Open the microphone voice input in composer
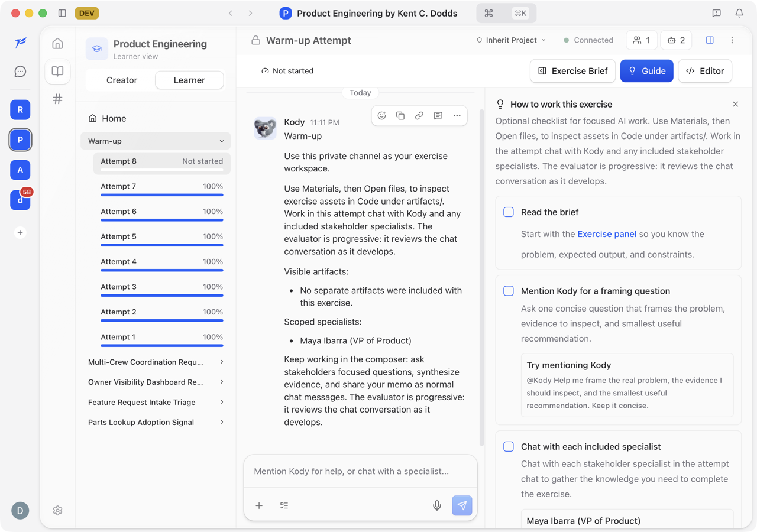 tap(436, 505)
